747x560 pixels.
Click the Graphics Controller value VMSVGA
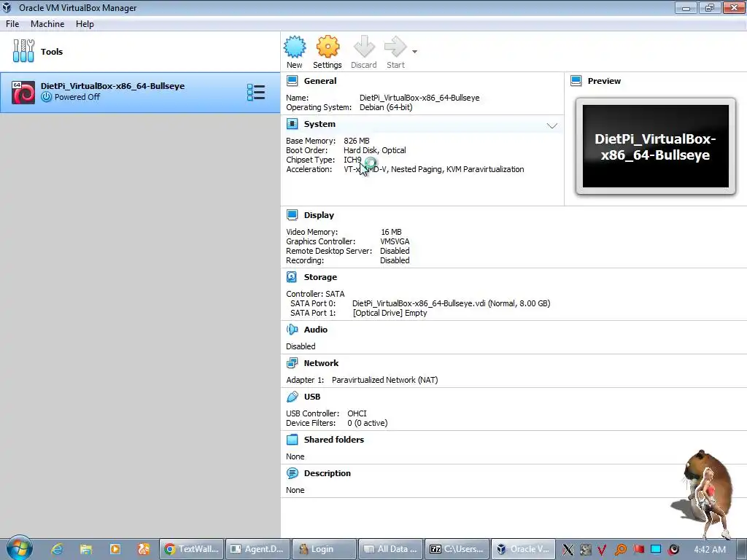[395, 241]
